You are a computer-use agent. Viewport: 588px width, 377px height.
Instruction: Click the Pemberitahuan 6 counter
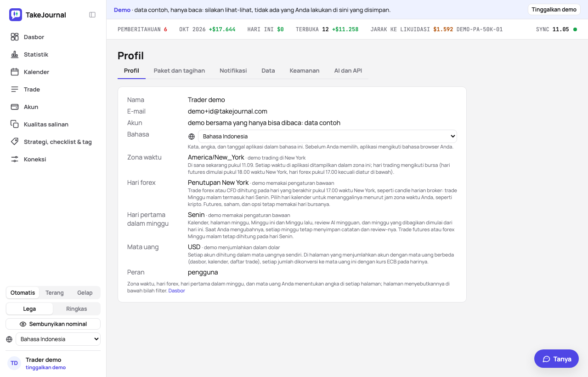point(142,29)
